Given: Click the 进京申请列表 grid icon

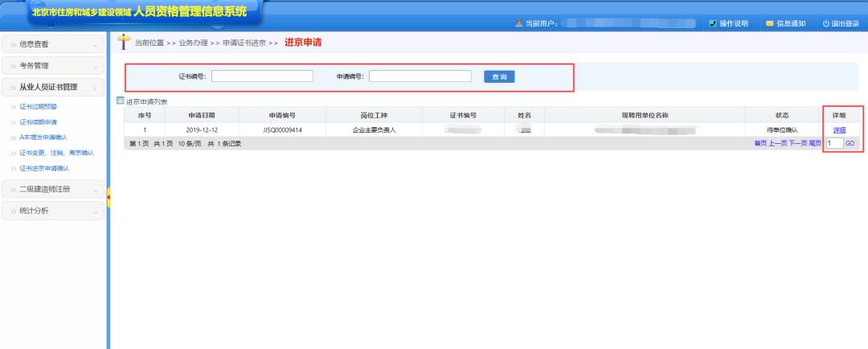Looking at the screenshot, I should tap(121, 101).
